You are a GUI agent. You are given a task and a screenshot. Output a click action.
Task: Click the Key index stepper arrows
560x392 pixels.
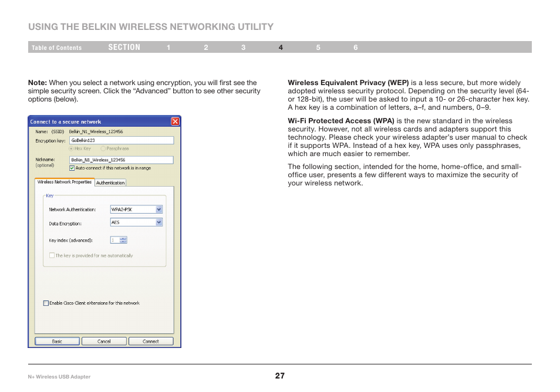(x=123, y=240)
